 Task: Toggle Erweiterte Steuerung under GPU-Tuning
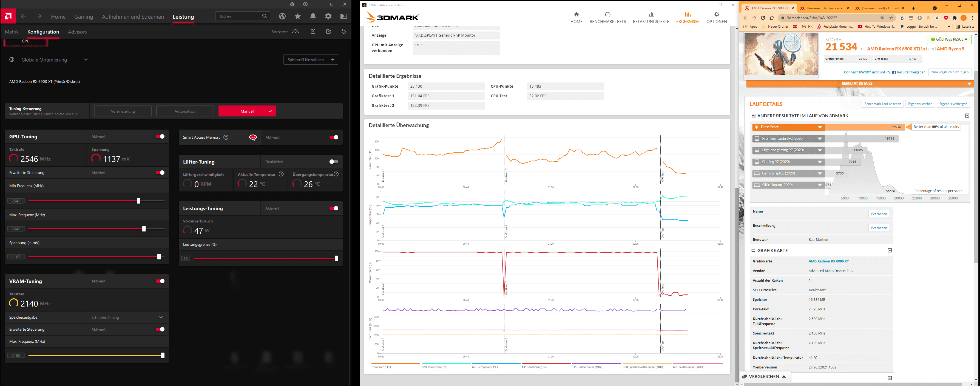click(x=160, y=173)
